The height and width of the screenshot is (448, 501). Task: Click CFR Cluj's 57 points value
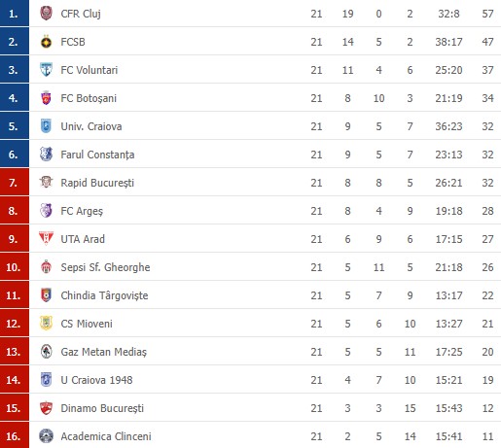point(487,14)
